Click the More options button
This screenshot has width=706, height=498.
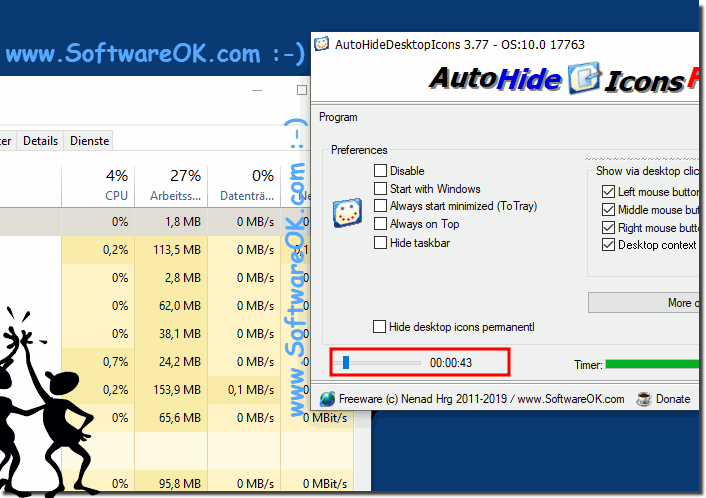[643, 303]
